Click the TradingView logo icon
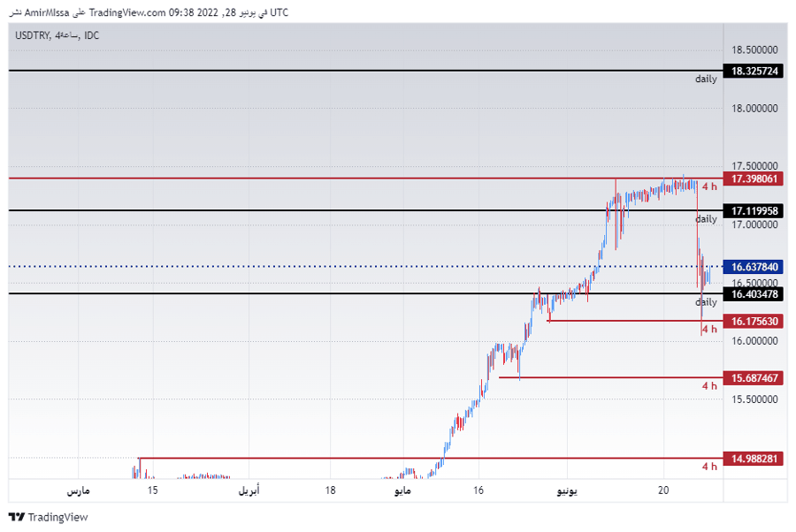The image size is (796, 532). click(x=16, y=517)
